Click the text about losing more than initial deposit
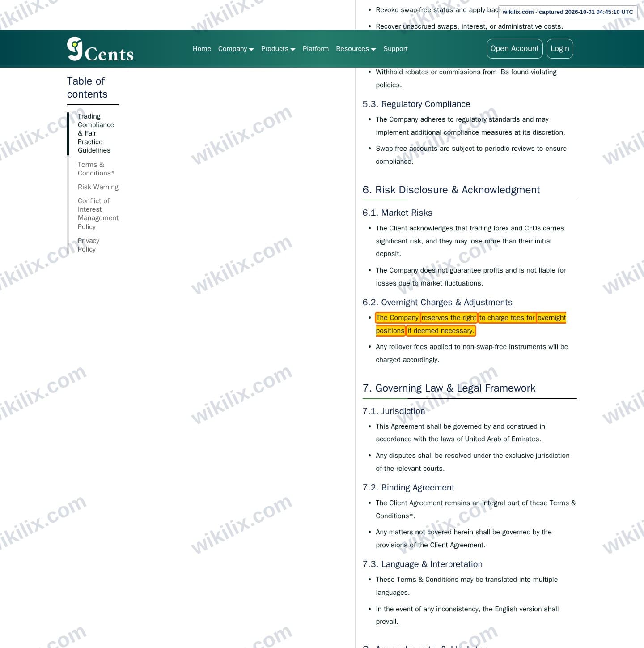 point(470,241)
